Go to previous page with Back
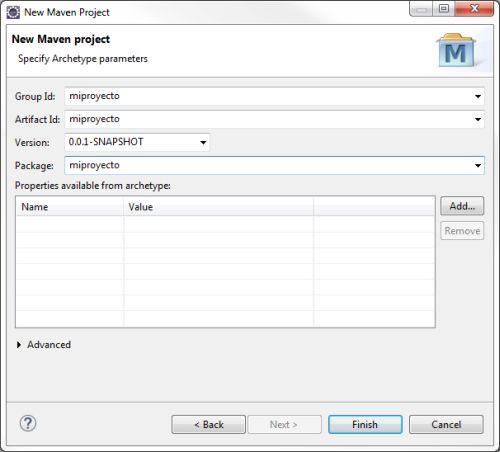 [x=209, y=424]
